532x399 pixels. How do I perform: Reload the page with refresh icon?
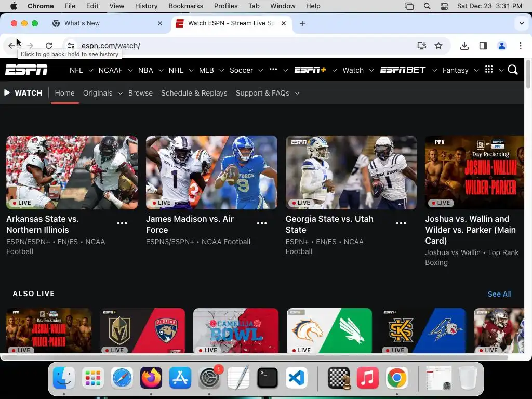click(x=49, y=46)
